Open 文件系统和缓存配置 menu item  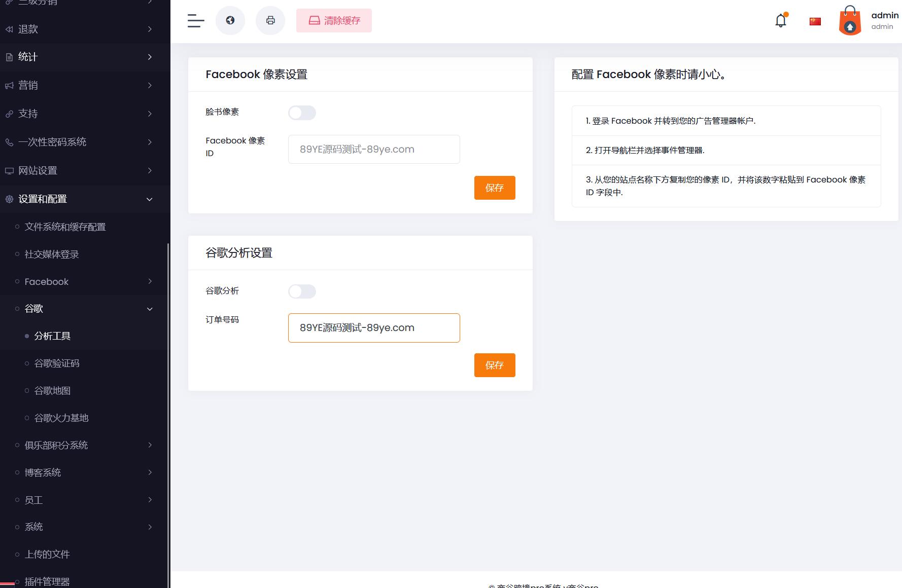click(65, 227)
